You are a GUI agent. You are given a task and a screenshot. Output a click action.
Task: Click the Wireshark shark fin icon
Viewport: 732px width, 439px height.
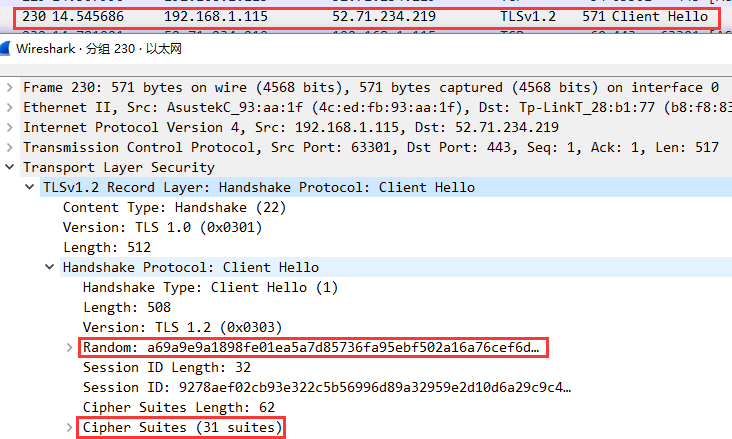(x=5, y=49)
